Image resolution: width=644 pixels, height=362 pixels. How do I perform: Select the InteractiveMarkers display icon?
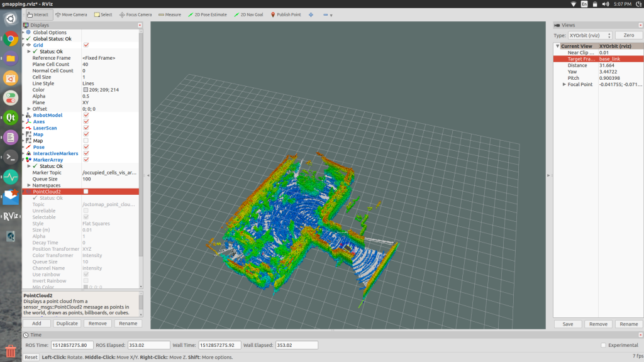click(28, 153)
